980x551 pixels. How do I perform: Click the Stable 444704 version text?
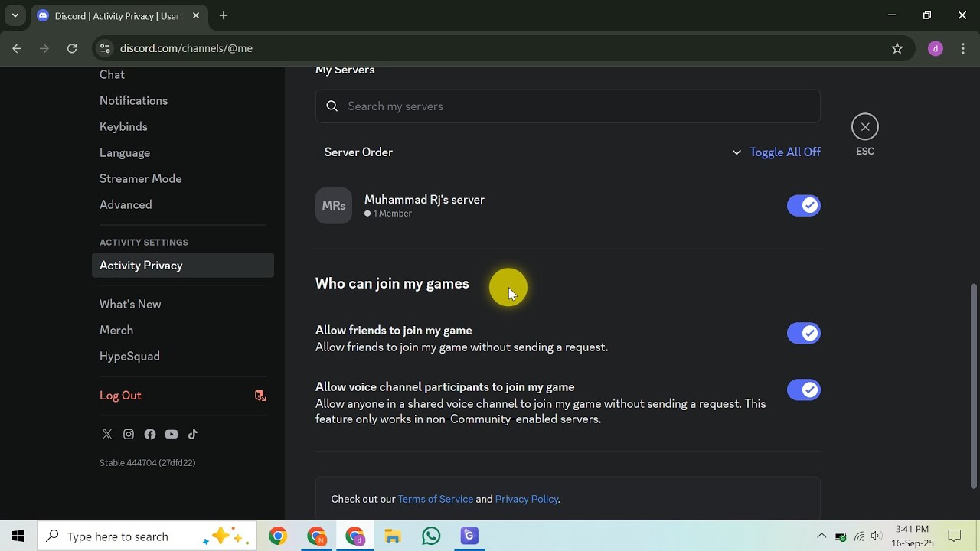[x=147, y=463]
